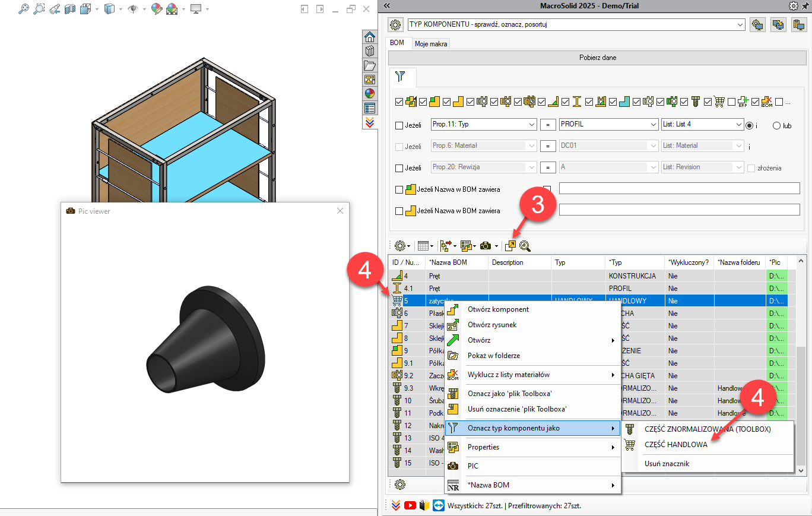This screenshot has width=812, height=516.
Task: Open the camera icon dropdown arrow
Action: (x=496, y=246)
